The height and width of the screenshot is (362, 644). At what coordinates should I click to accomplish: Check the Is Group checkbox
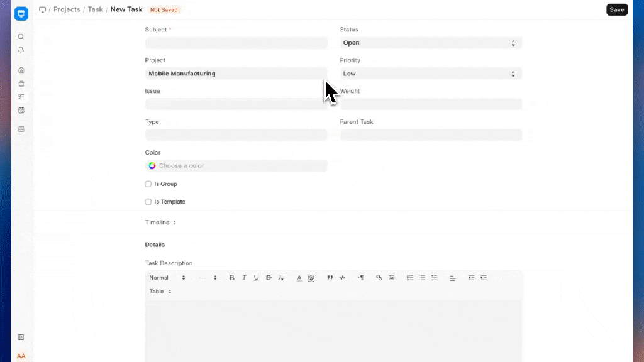tap(148, 184)
